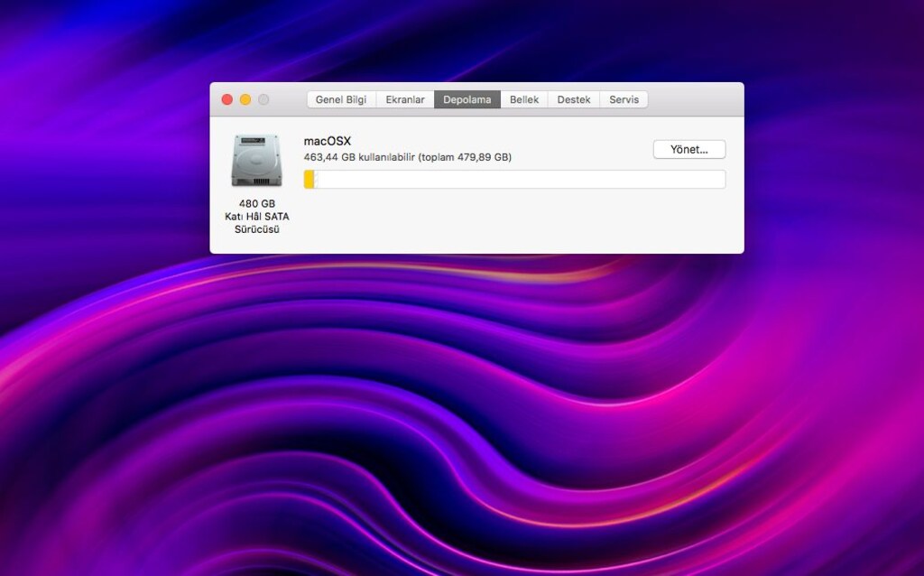Go to the Bellek tab
Screen dimensions: 924x576
[x=524, y=99]
